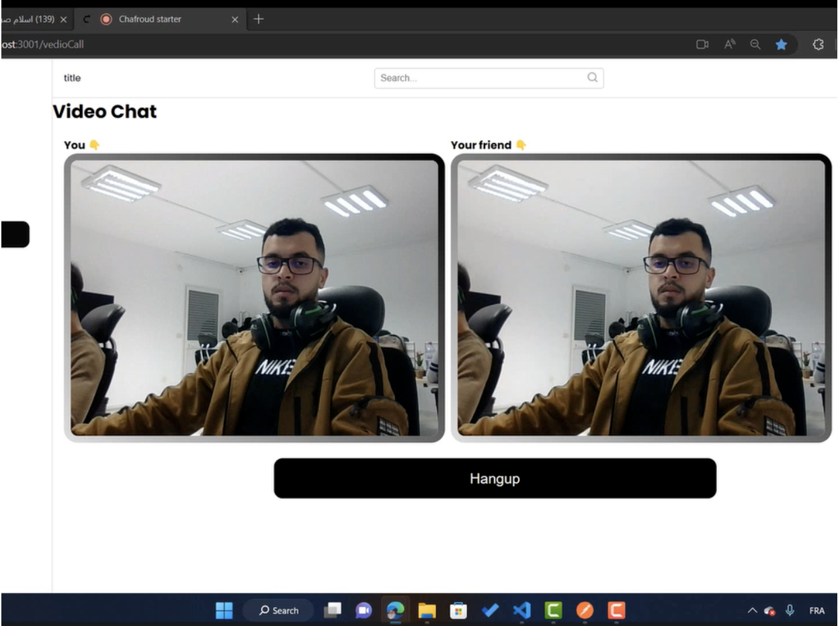Click the zoom magnifier icon in address bar
Viewport: 840px width, 626px height.
pos(755,44)
